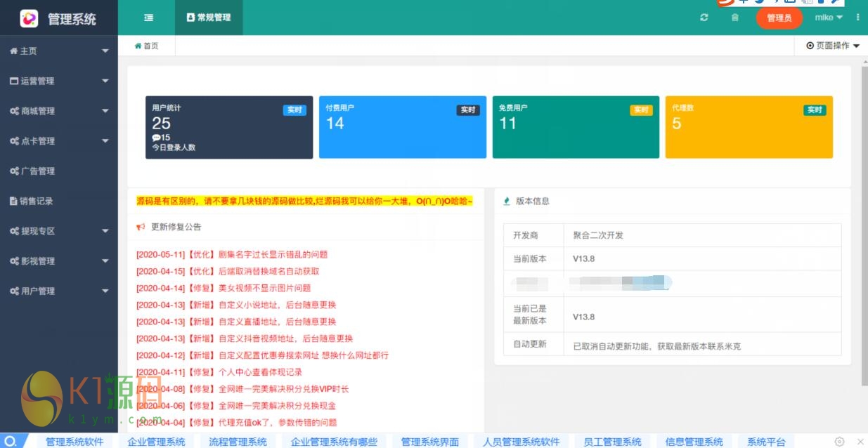The width and height of the screenshot is (868, 448).
Task: Click the refresh icon in top bar
Action: point(704,18)
